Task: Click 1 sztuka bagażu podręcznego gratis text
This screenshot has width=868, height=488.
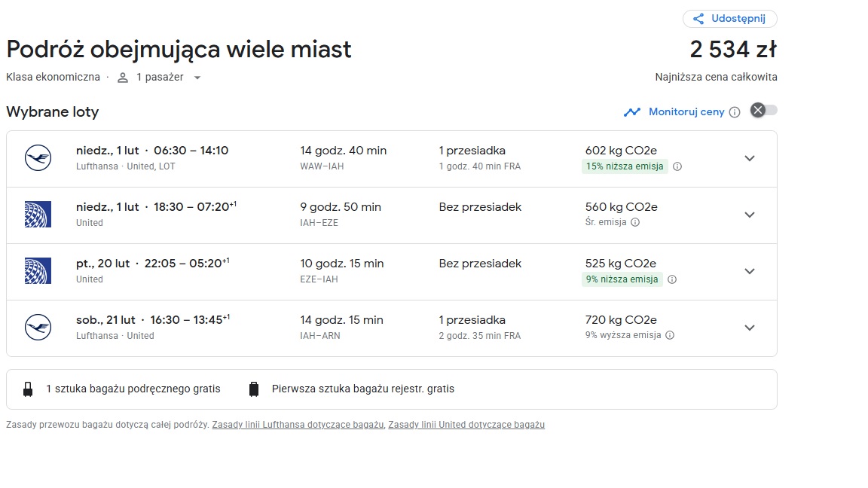Action: point(133,389)
